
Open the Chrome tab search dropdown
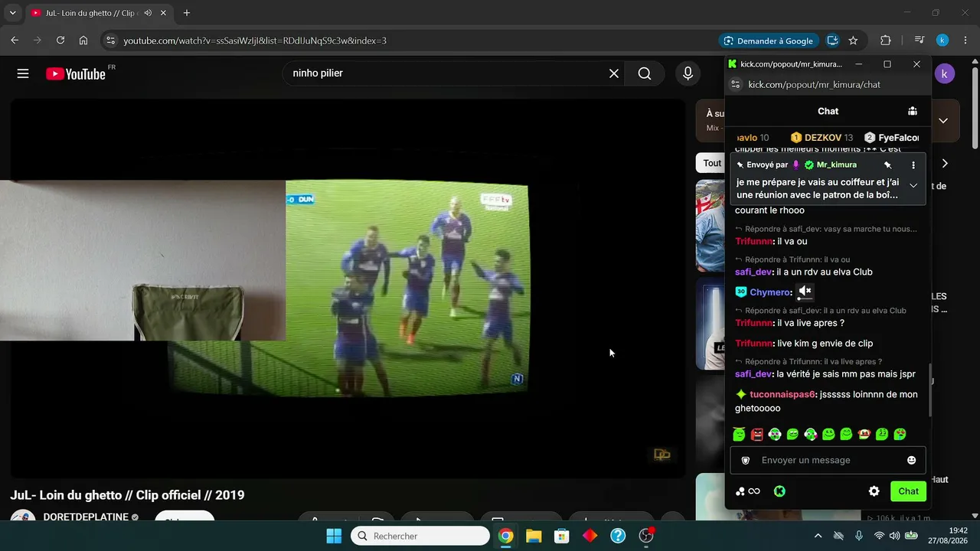point(12,13)
